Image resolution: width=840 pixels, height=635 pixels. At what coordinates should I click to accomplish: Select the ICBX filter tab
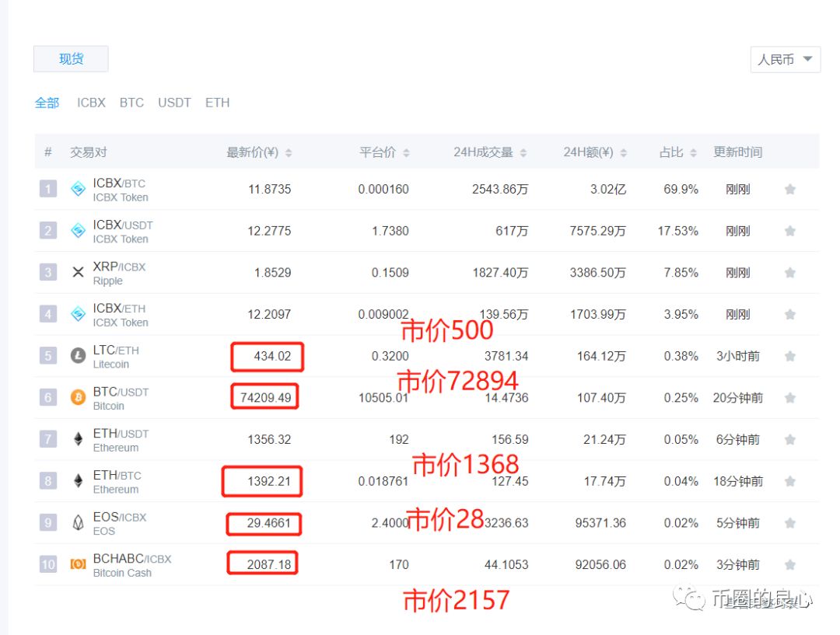(x=91, y=103)
